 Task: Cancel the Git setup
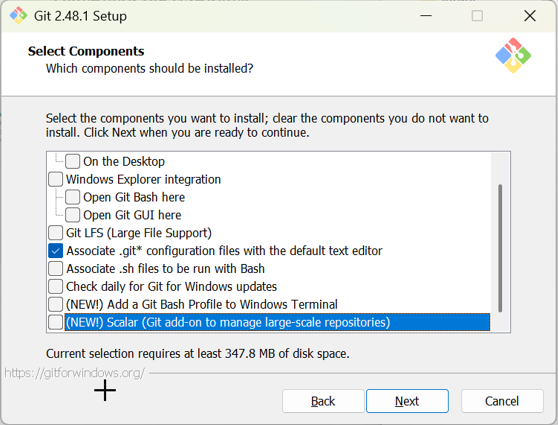(502, 401)
